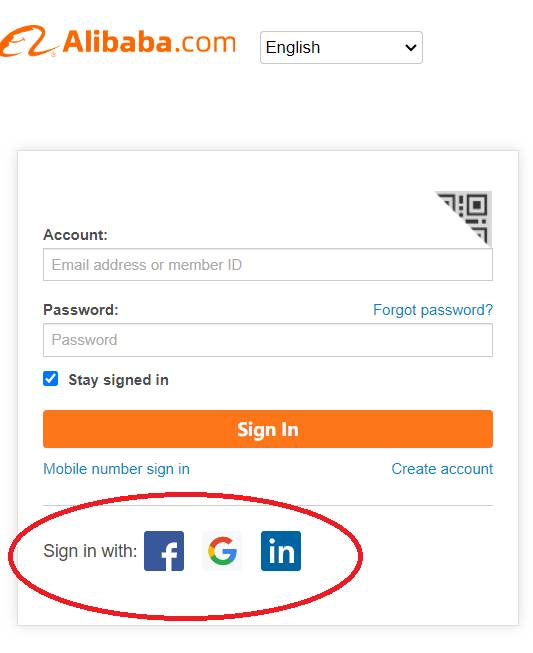Screen dimensions: 533x653
Task: Focus the Email address or member ID field
Action: (268, 265)
